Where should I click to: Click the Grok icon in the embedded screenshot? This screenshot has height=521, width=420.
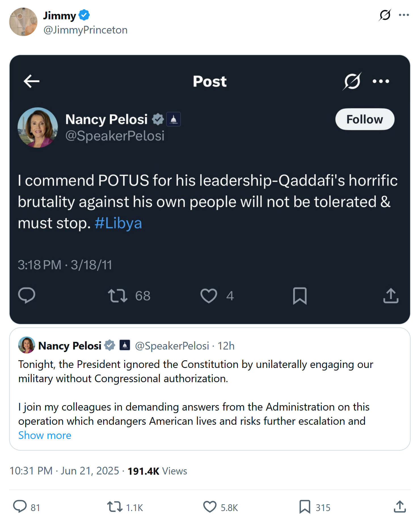[352, 81]
